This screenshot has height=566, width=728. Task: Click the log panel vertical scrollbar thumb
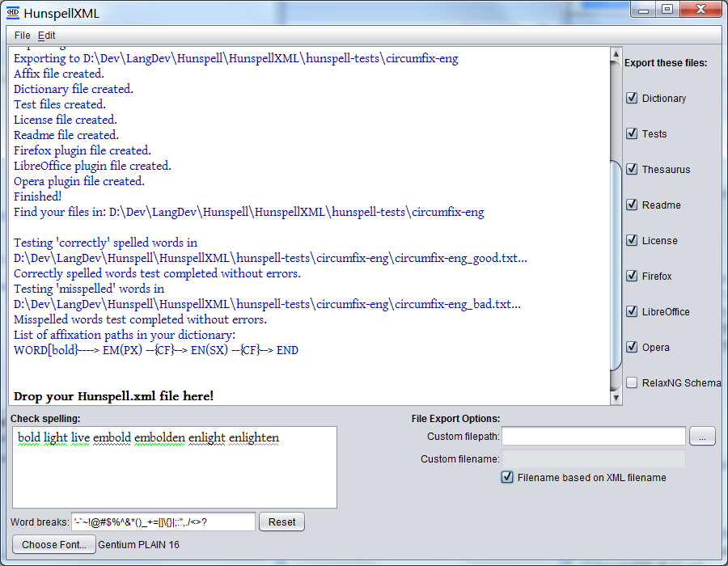(x=616, y=265)
